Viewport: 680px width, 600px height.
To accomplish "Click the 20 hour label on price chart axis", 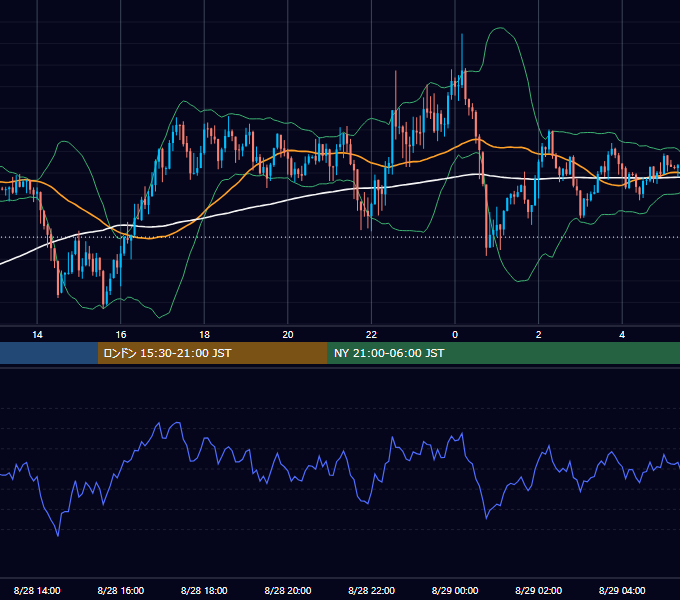I will [288, 335].
